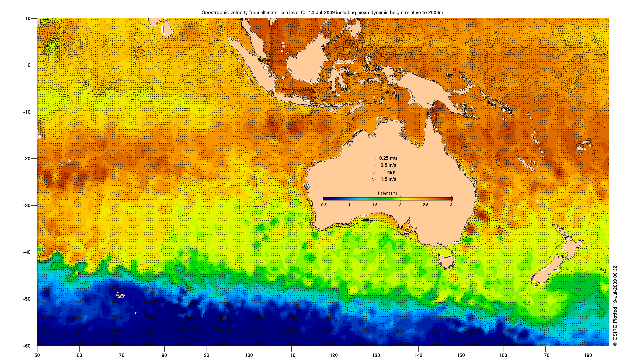
Task: Click longitude axis label "120"
Action: click(334, 355)
